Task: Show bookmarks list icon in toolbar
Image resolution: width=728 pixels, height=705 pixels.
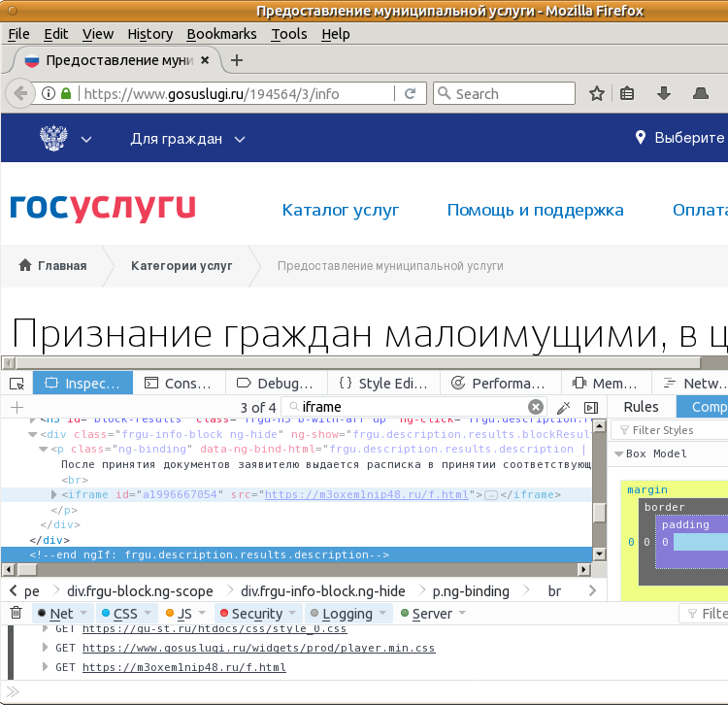Action: point(627,94)
